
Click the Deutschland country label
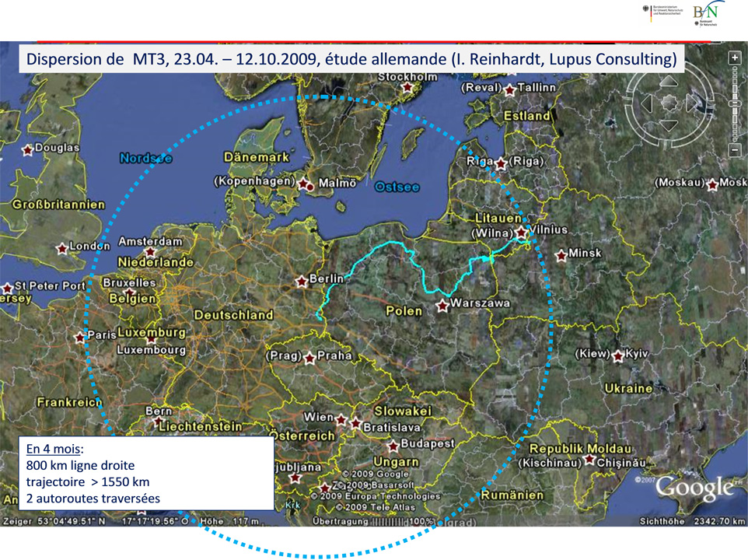pyautogui.click(x=234, y=315)
